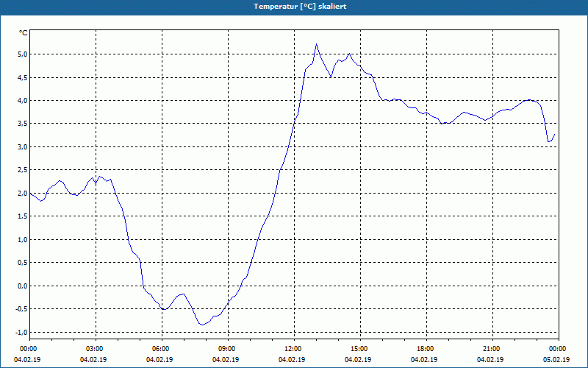
Task: Click the "21:00" time label
Action: click(x=491, y=349)
